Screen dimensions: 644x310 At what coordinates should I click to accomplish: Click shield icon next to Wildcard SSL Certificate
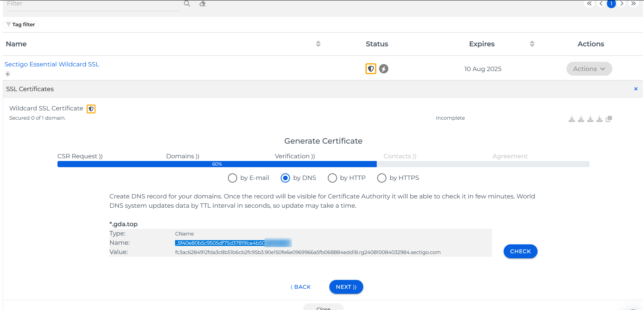coord(91,109)
